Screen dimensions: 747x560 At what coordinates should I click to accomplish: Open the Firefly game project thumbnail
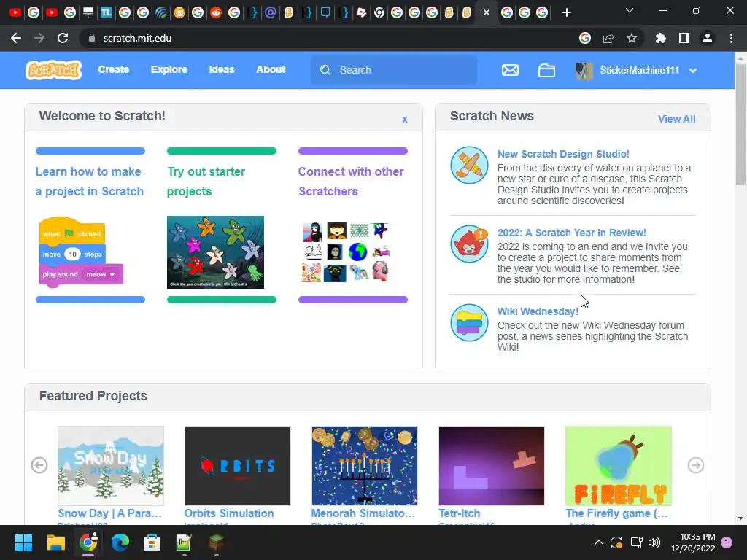619,466
